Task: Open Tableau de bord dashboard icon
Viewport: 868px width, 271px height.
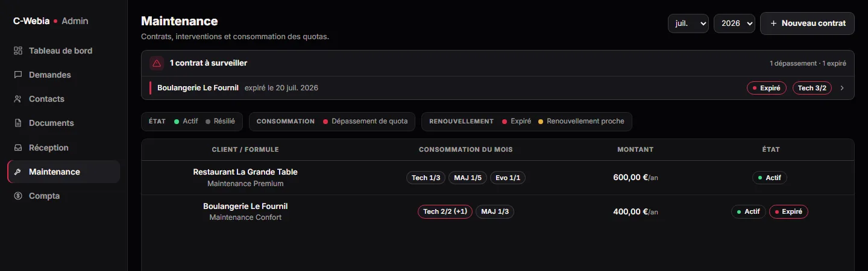Action: [x=18, y=51]
